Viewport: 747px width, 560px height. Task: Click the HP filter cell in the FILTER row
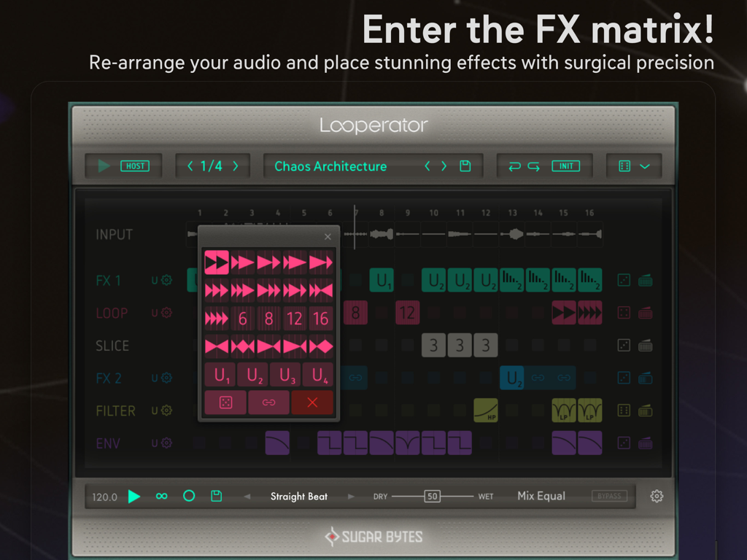[x=486, y=411]
